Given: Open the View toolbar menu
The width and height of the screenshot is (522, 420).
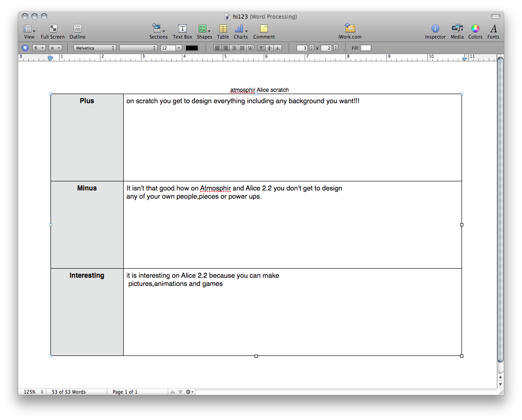Looking at the screenshot, I should click(29, 32).
